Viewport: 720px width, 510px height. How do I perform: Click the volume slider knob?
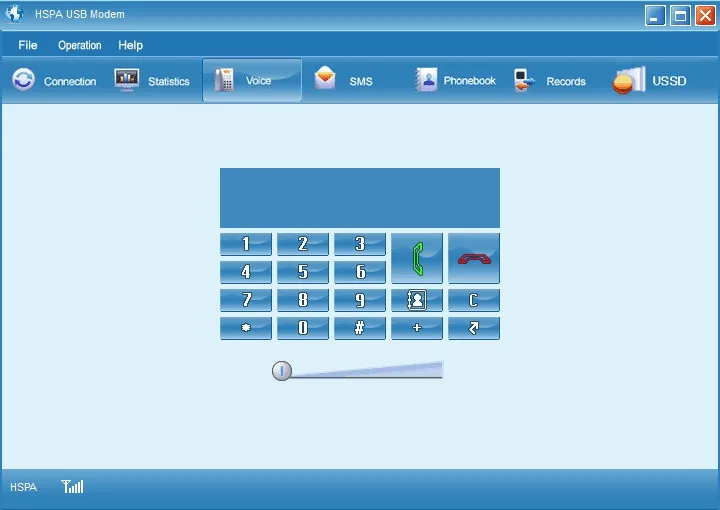pos(281,371)
